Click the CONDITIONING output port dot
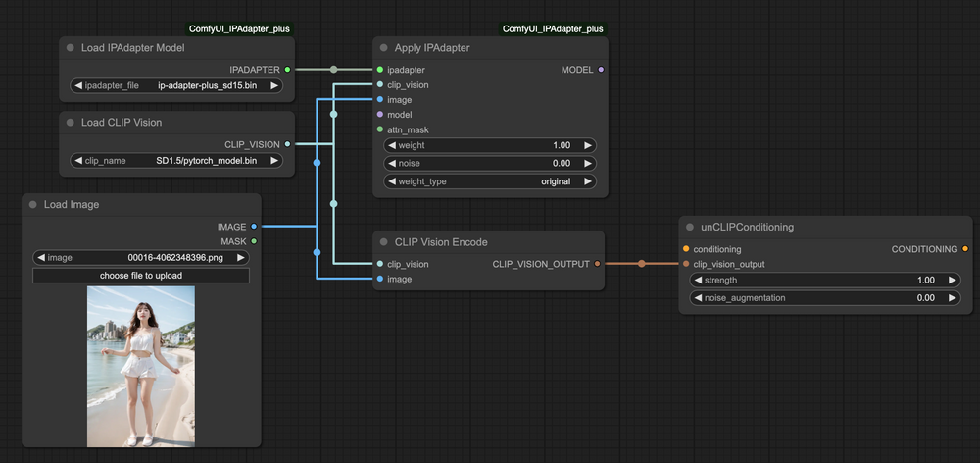The width and height of the screenshot is (980, 463). tap(965, 249)
